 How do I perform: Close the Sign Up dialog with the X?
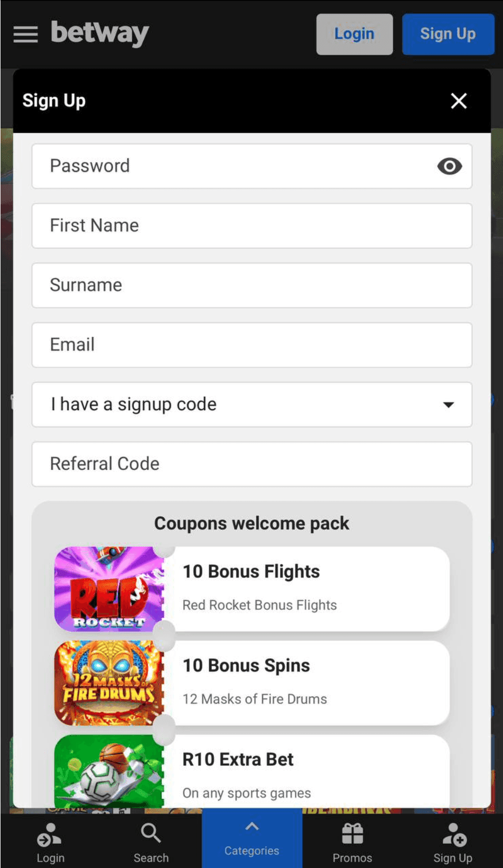[459, 101]
